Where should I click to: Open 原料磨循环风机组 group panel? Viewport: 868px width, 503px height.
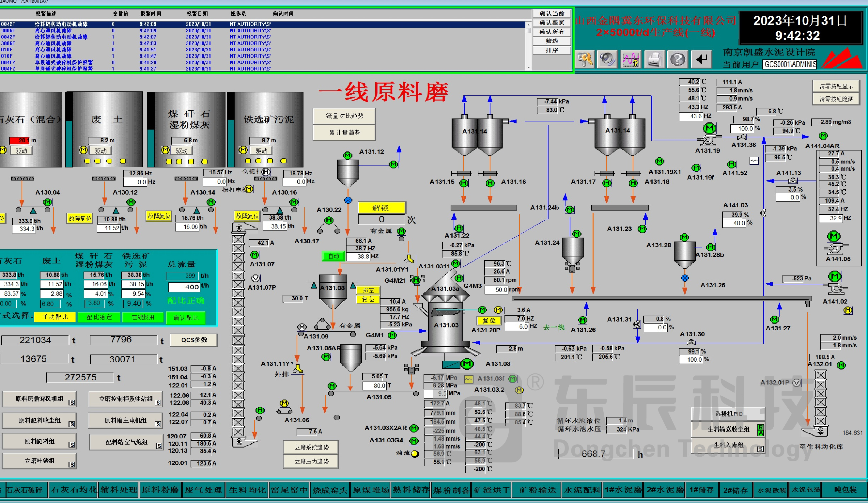(x=39, y=399)
